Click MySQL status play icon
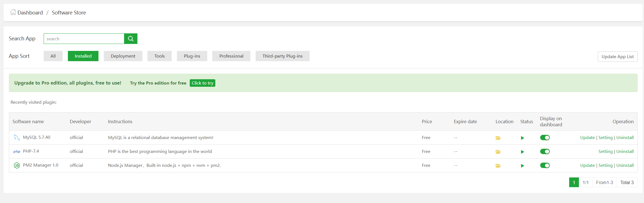 522,138
